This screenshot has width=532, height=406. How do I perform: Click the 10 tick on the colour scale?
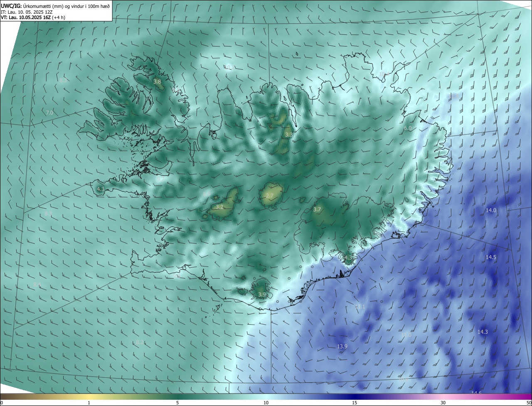pyautogui.click(x=266, y=403)
